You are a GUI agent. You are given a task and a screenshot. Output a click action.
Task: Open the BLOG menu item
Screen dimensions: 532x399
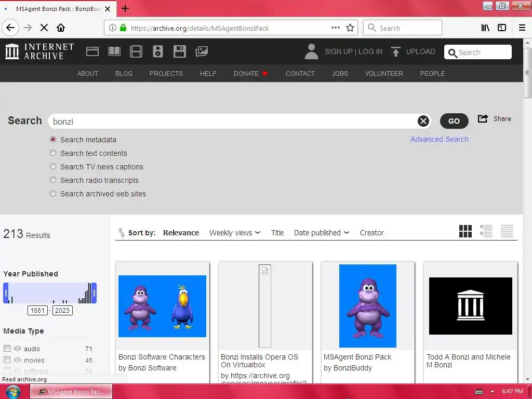124,74
